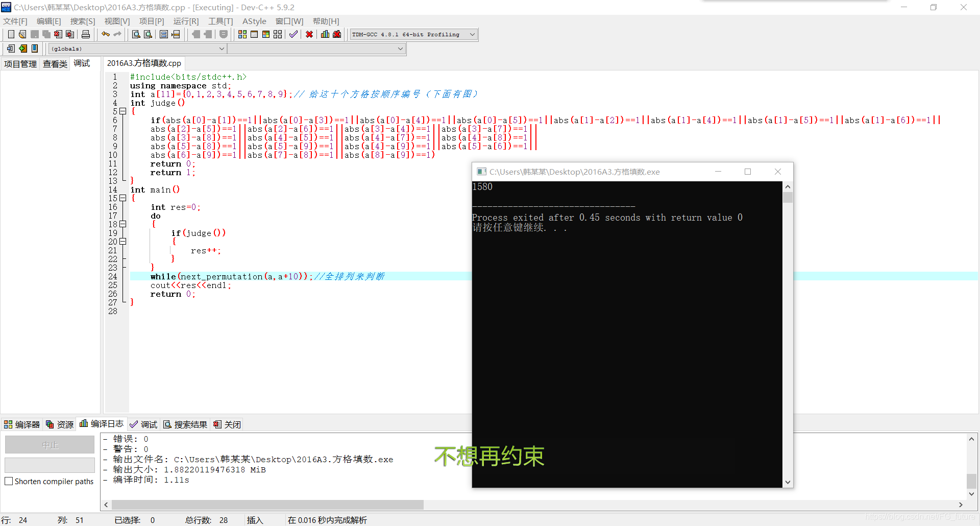Click the Goto Bookmarks blue book icon

35,49
